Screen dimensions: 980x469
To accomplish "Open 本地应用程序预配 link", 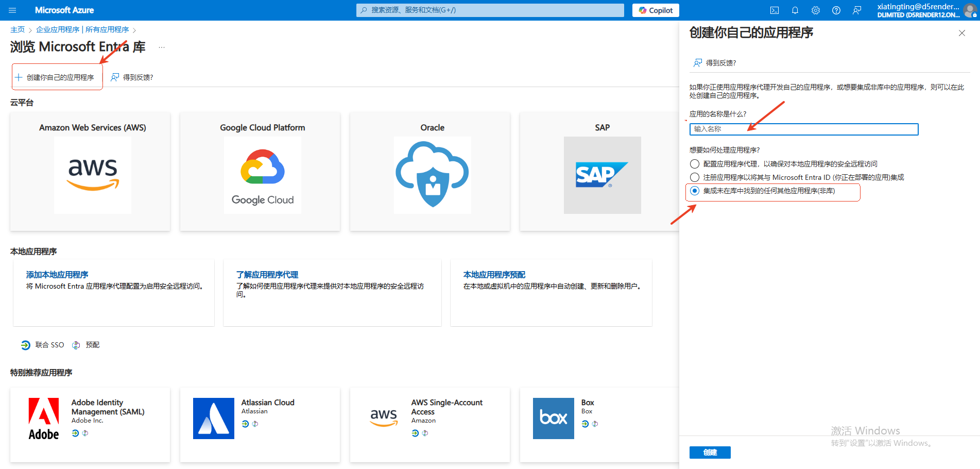I will coord(494,275).
